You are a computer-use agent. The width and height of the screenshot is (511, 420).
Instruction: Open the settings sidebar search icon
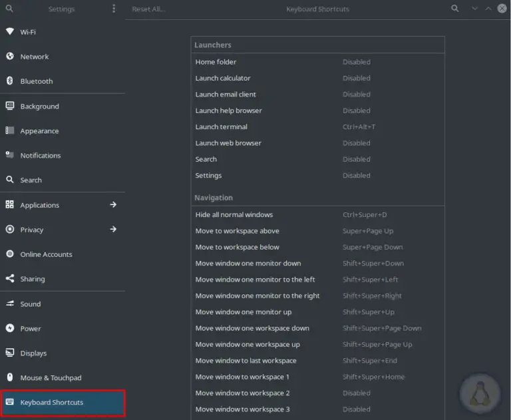[9, 9]
